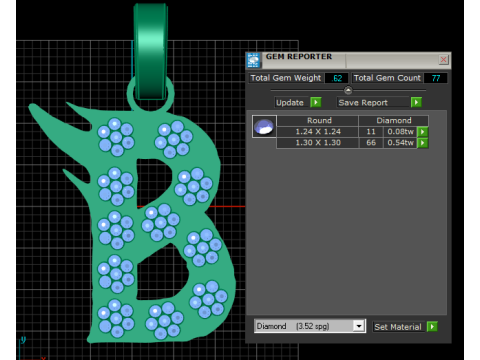The height and width of the screenshot is (360, 480).
Task: Select the 1.24 X 1.24 size cell
Action: 318,132
